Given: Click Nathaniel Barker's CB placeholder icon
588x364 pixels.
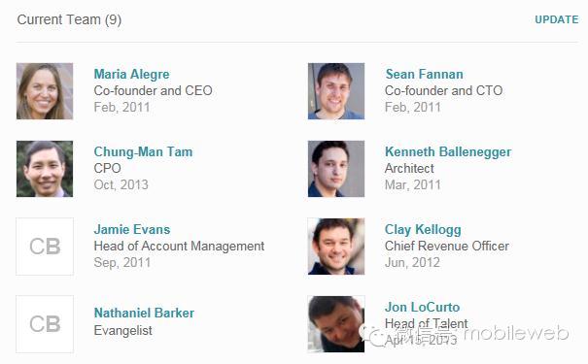Looking at the screenshot, I should pos(45,324).
